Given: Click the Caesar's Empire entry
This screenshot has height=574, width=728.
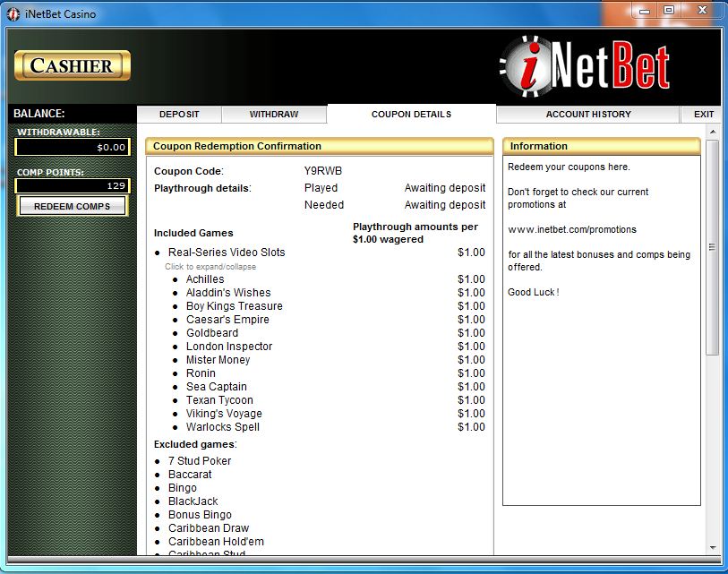Looking at the screenshot, I should [227, 320].
